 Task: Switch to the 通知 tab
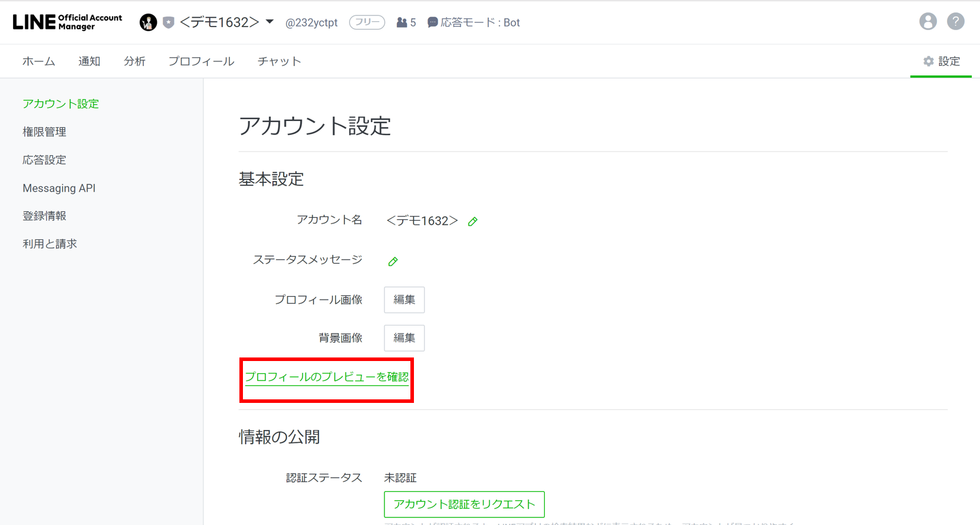[89, 61]
